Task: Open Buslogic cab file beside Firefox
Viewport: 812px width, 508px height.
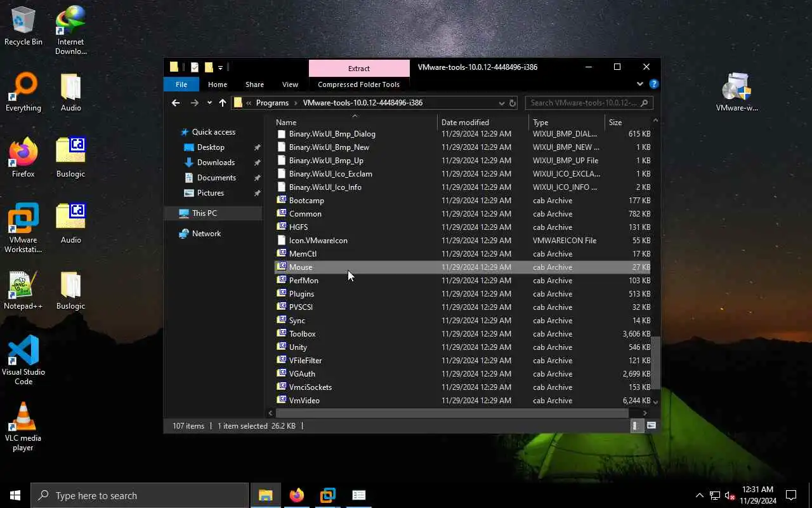Action: [x=70, y=158]
